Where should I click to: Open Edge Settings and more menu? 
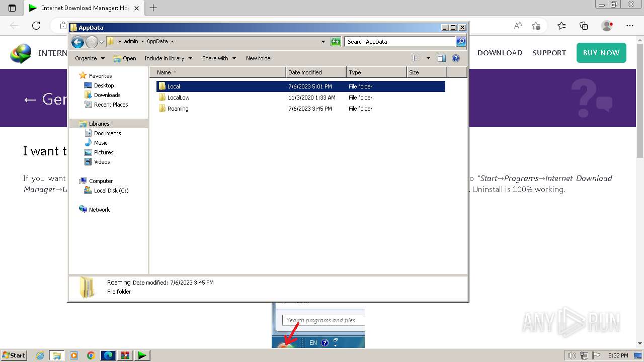click(630, 26)
